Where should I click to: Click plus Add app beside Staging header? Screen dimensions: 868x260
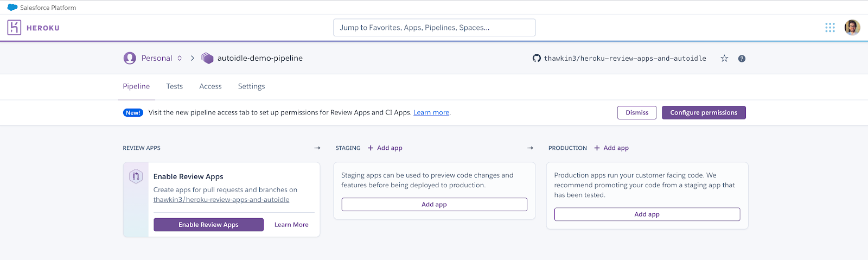[x=385, y=148]
